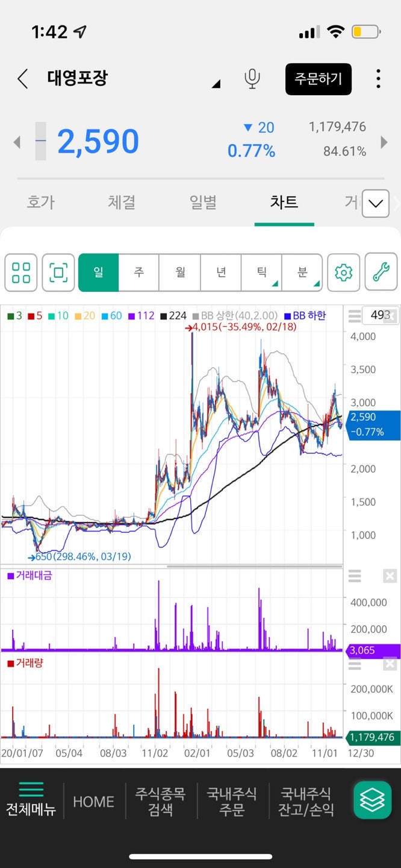Show the next stock with right arrow
401x868 pixels.
(x=384, y=142)
